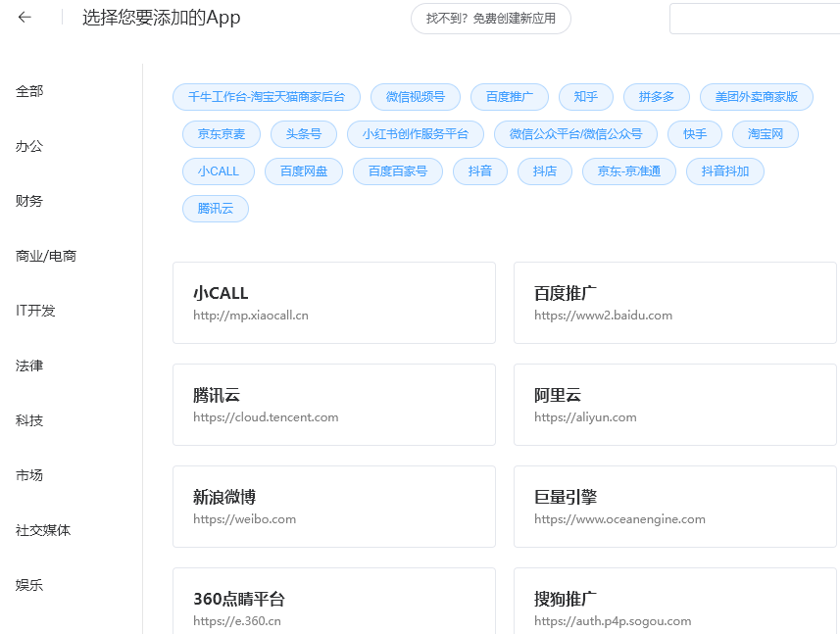Choose the 市场 category
The width and height of the screenshot is (840, 634).
[x=29, y=475]
